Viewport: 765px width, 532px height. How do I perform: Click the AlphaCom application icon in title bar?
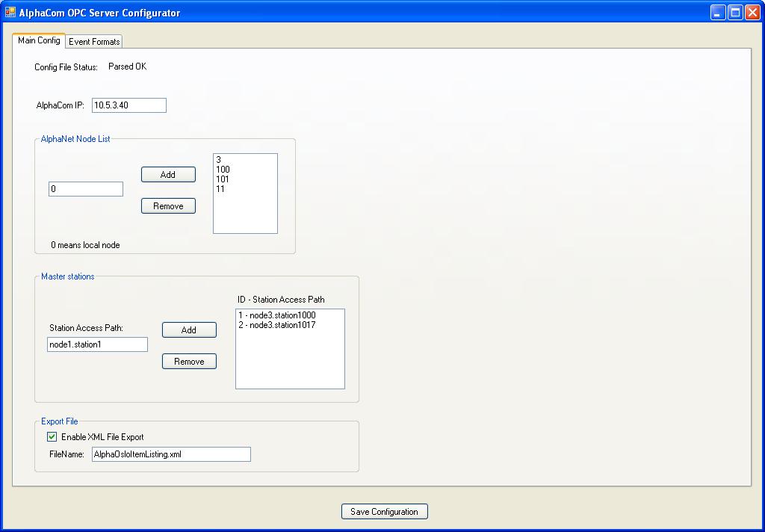tap(10, 12)
